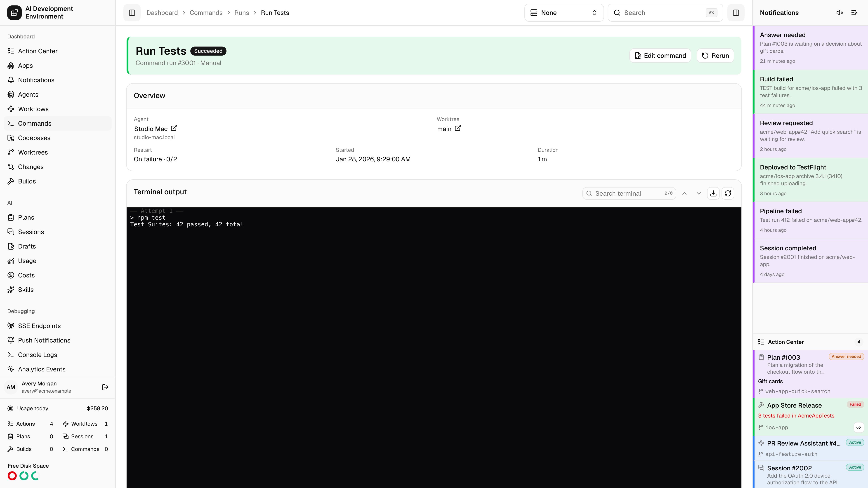Open Worktrees page icon
868x488 pixels.
(x=11, y=152)
